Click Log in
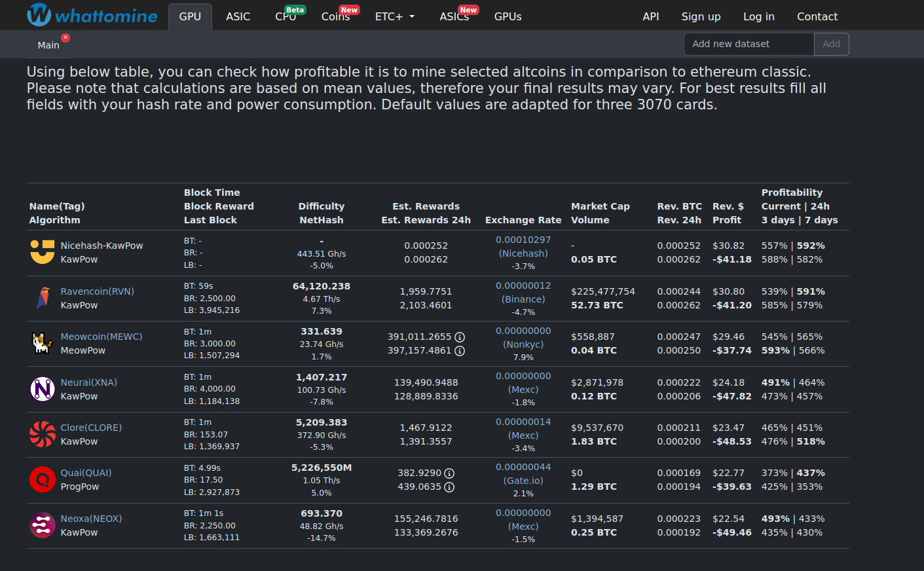The width and height of the screenshot is (924, 571). tap(758, 16)
